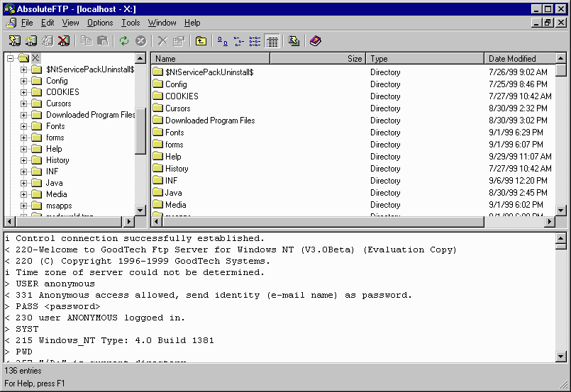Switch to large icons view

[x=223, y=41]
